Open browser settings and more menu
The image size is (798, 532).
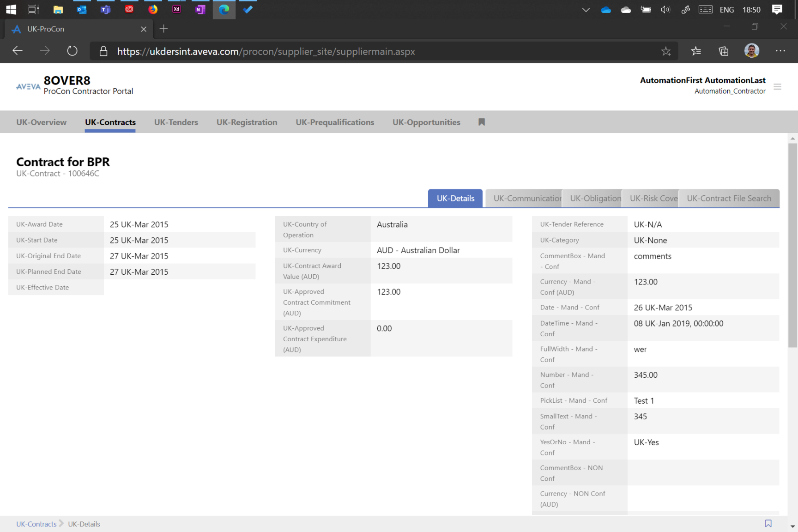[x=780, y=51]
